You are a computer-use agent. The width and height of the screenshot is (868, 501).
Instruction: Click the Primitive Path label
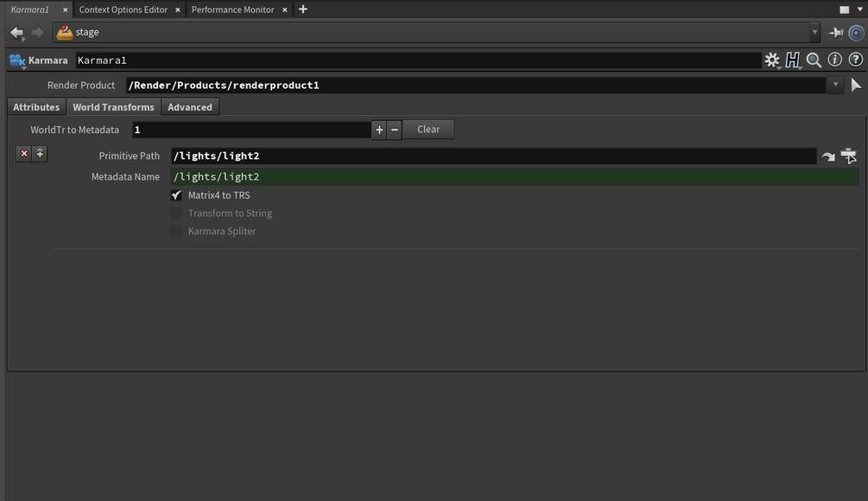tap(129, 156)
